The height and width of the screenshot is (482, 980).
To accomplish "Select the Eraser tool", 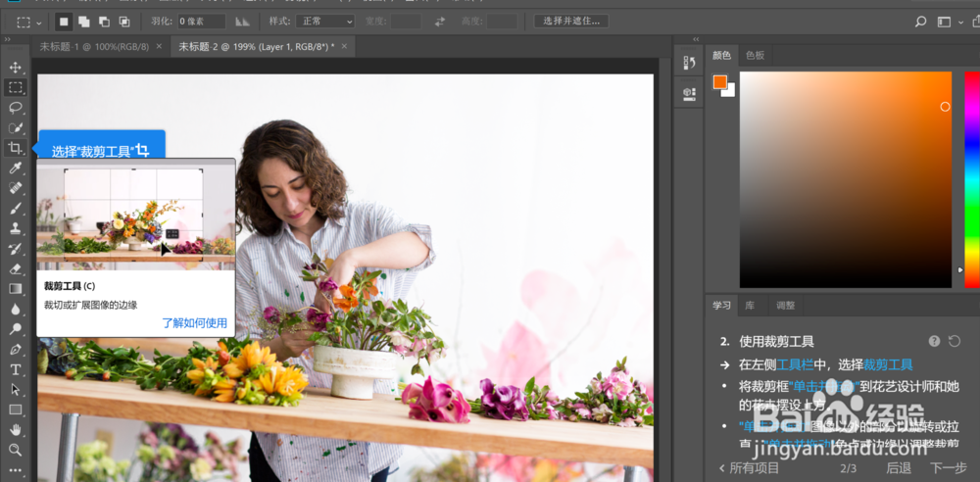I will click(15, 268).
